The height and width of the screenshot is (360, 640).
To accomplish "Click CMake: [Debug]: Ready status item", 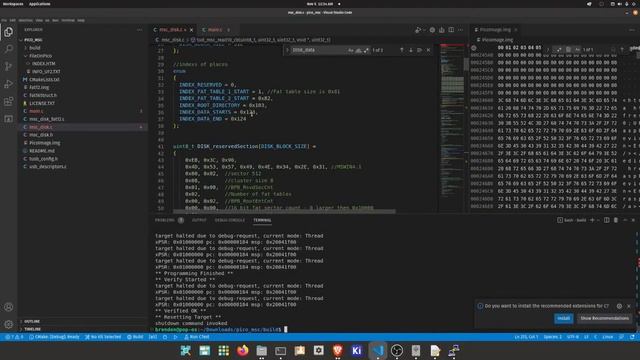I will [54, 337].
